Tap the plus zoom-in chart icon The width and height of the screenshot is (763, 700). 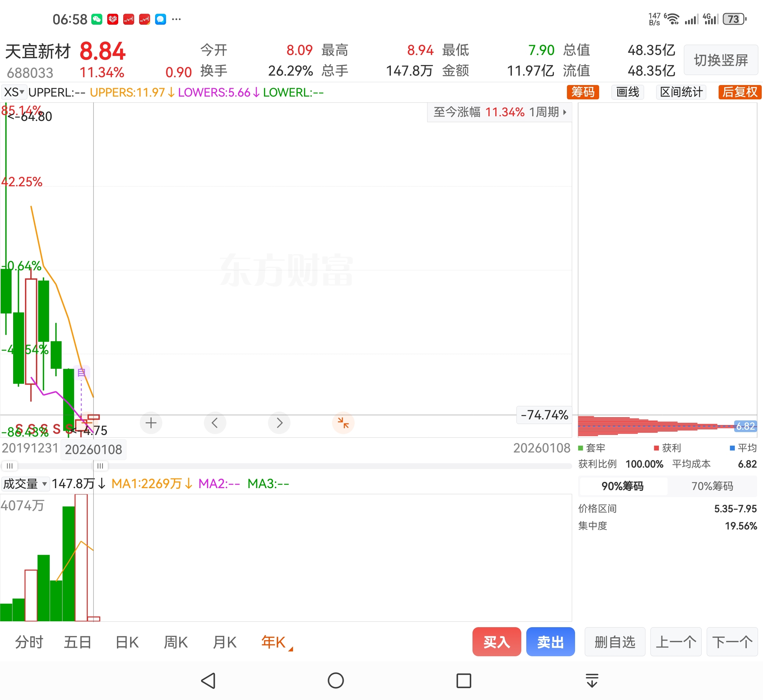pos(151,423)
